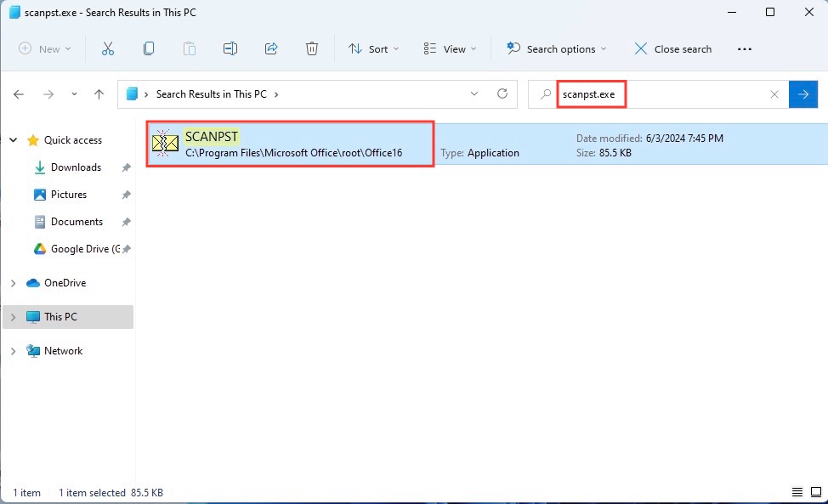This screenshot has width=828, height=504.
Task: Click the Google Drive triangle icon
Action: coord(40,249)
